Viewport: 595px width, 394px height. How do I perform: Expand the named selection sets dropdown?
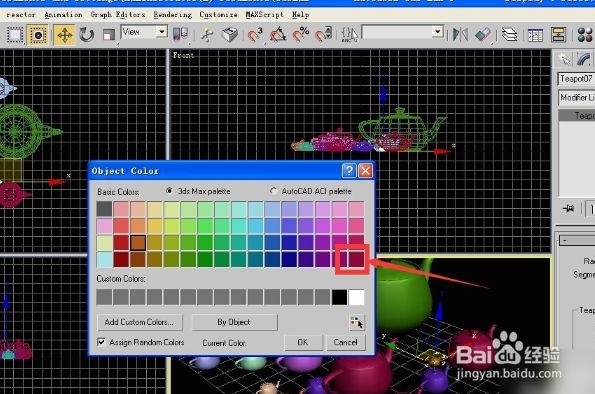click(x=403, y=32)
